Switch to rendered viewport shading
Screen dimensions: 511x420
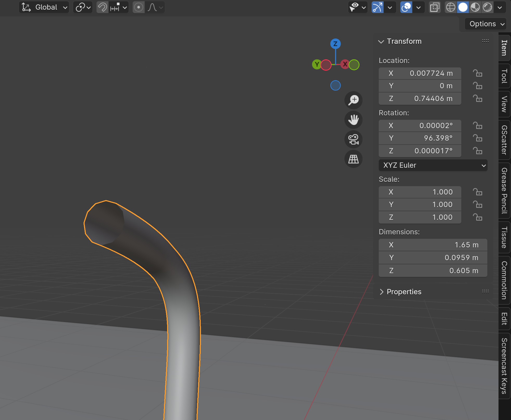488,7
